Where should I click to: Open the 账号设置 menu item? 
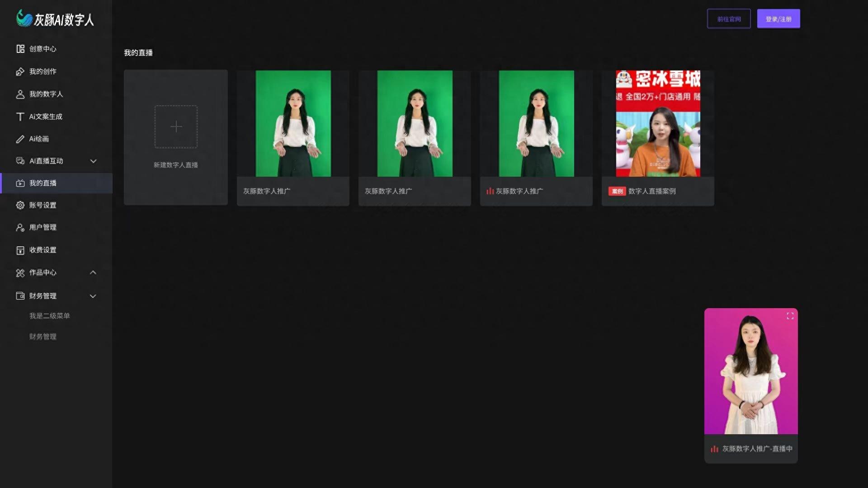coord(42,205)
